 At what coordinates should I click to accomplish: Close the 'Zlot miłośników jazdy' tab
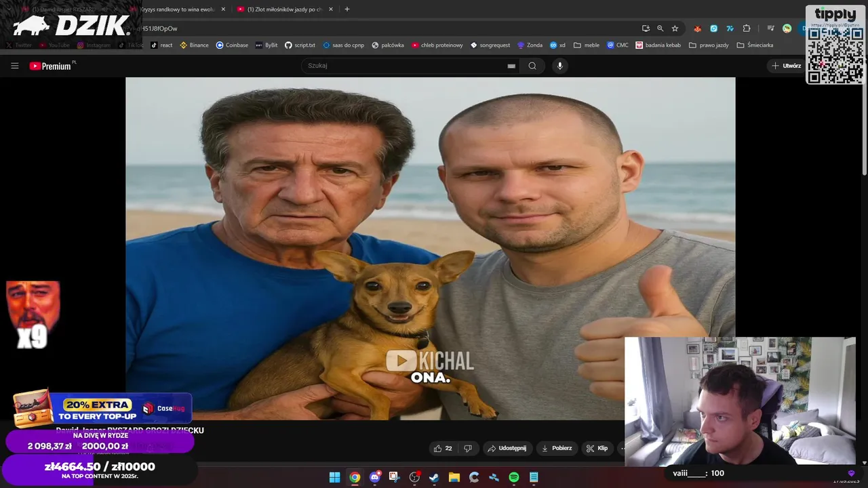pos(331,9)
